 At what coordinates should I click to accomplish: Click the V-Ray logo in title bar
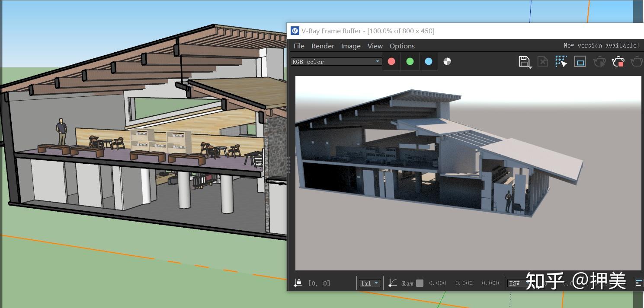[295, 31]
